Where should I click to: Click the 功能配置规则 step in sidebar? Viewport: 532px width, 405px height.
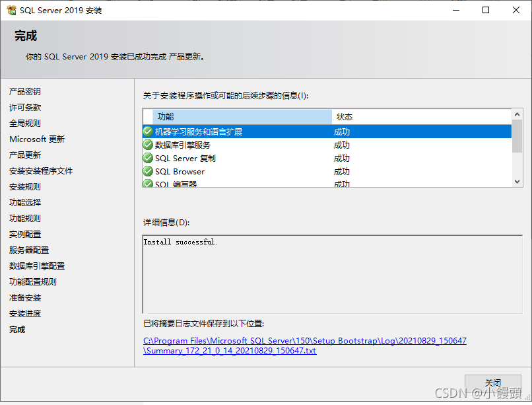point(32,281)
